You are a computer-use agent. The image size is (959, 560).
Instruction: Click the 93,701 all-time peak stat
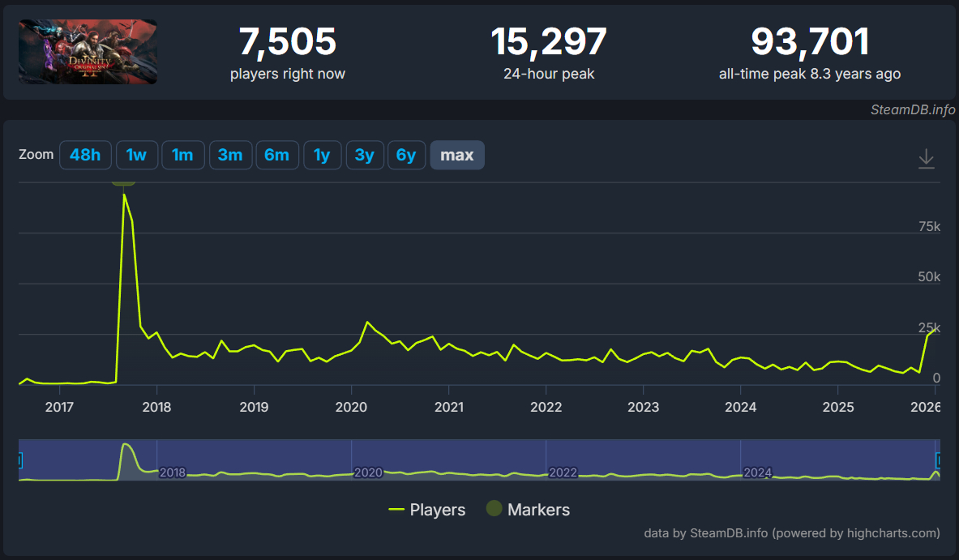point(809,41)
